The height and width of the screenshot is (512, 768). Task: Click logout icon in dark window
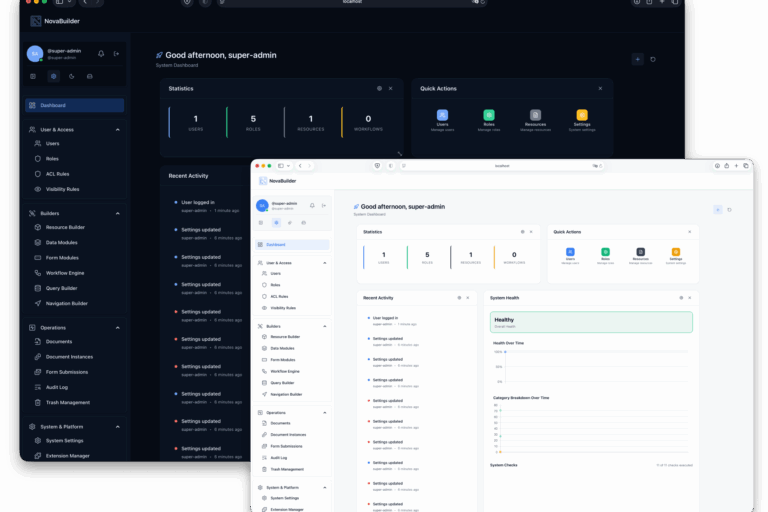(117, 53)
